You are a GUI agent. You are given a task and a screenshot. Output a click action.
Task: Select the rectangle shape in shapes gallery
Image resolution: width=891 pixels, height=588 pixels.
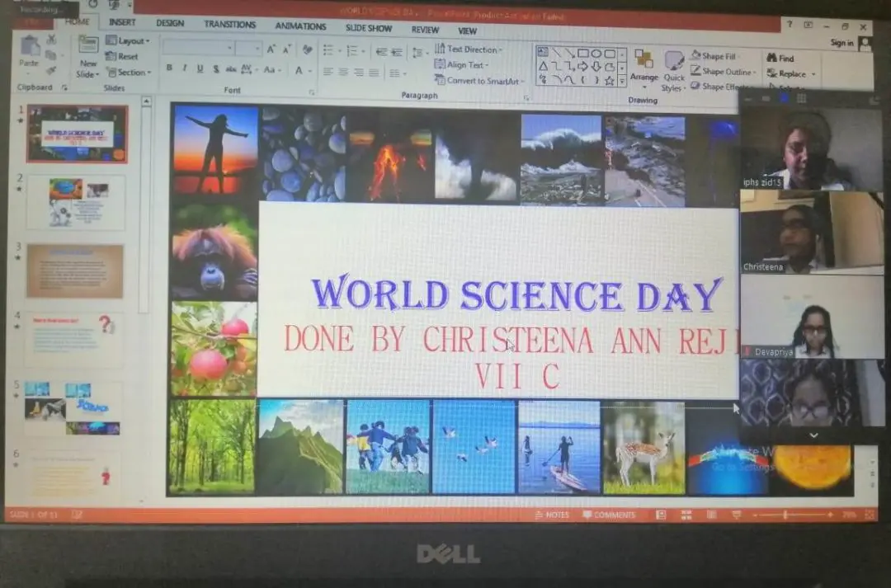point(582,53)
